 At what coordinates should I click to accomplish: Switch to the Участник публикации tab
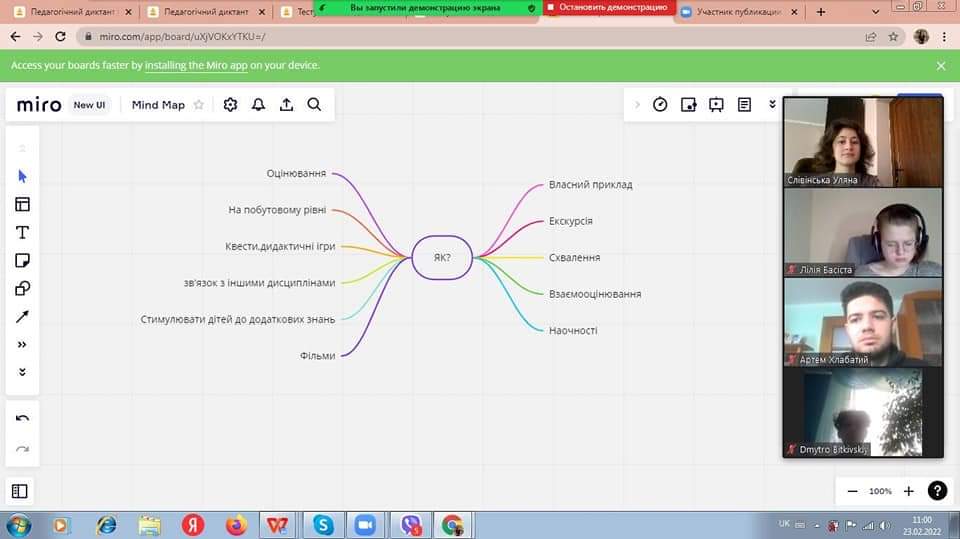tap(740, 12)
